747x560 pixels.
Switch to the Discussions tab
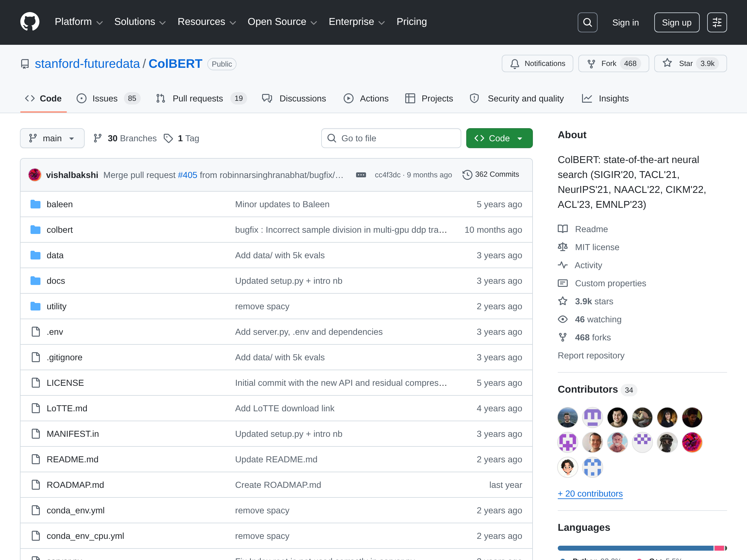coord(294,99)
